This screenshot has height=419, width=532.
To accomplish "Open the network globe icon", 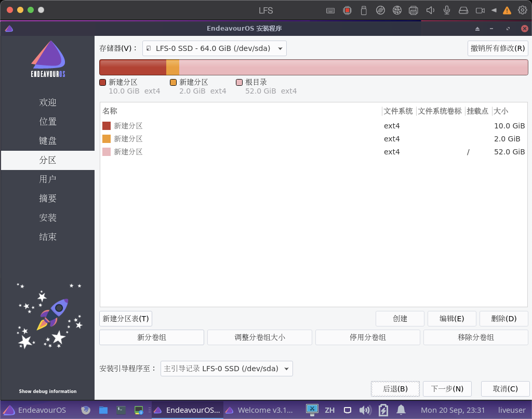I will pyautogui.click(x=397, y=10).
